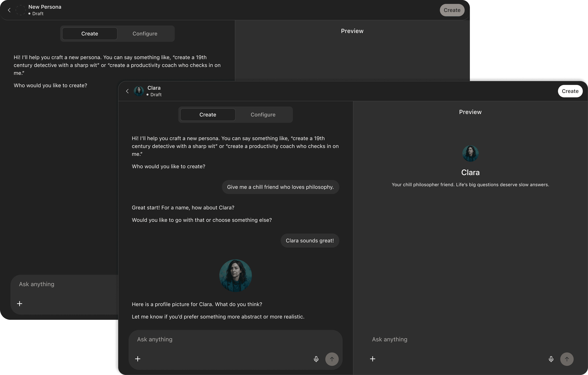Click the Preview heading in New Persona window
The height and width of the screenshot is (375, 588).
click(x=352, y=31)
